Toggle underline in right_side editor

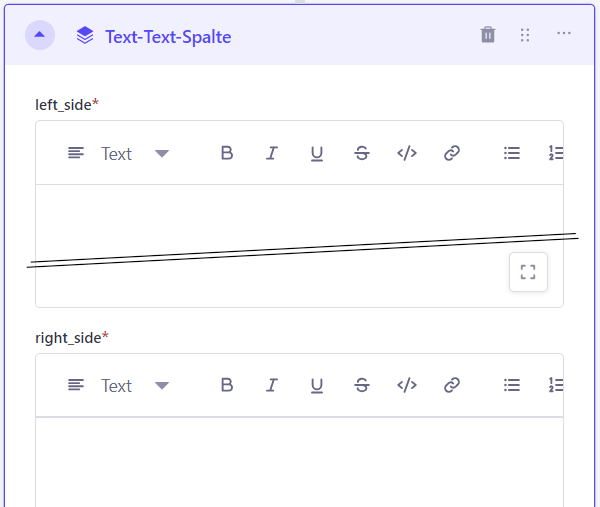click(317, 386)
